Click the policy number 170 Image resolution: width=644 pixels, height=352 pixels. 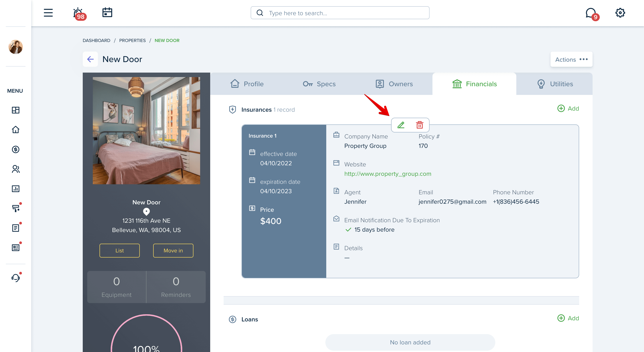tap(423, 146)
